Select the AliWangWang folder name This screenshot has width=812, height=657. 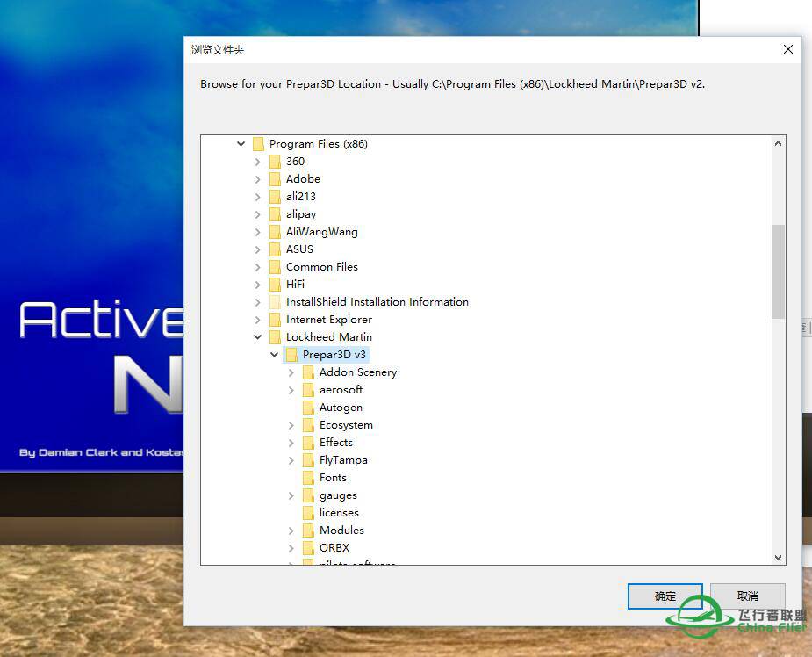(x=321, y=232)
